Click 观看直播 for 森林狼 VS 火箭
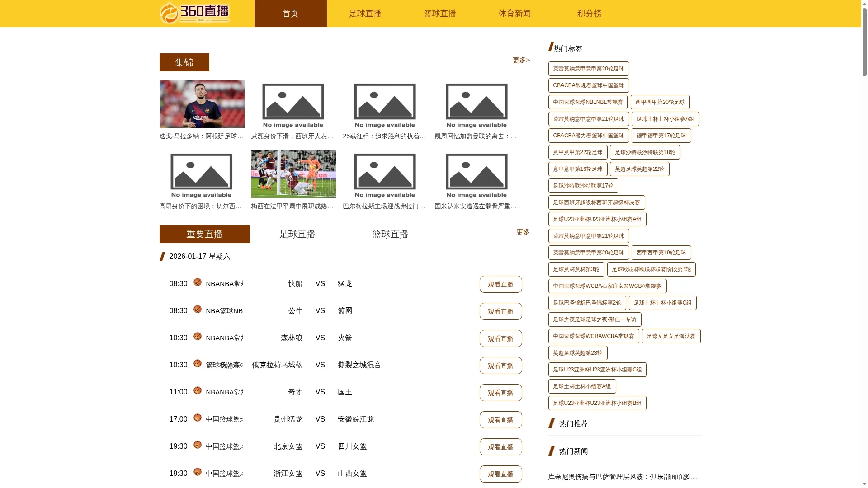This screenshot has height=488, width=868. click(500, 338)
